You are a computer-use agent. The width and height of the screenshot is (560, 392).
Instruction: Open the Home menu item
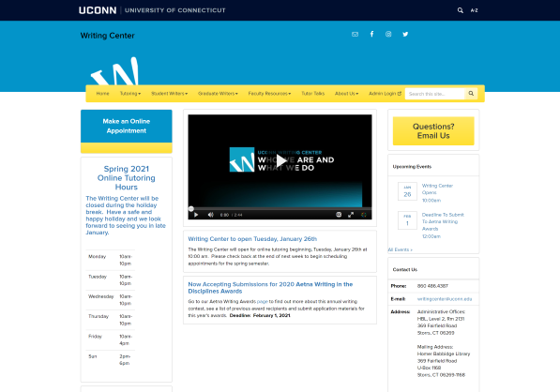click(102, 94)
